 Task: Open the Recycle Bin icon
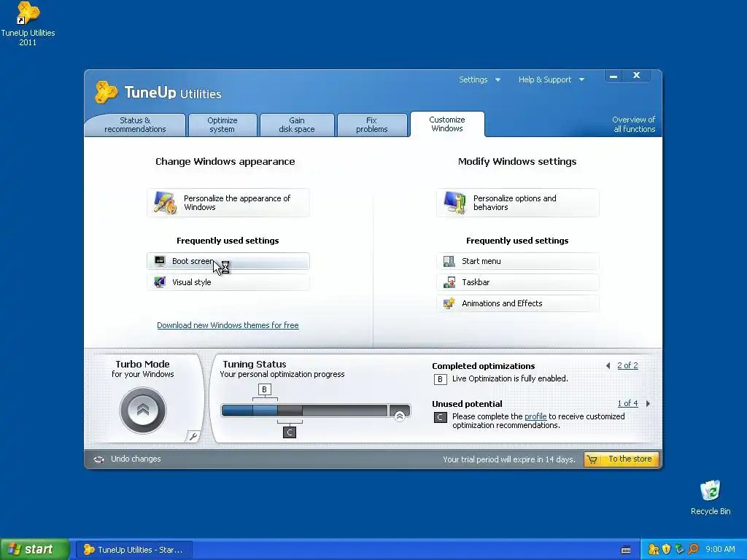click(711, 497)
